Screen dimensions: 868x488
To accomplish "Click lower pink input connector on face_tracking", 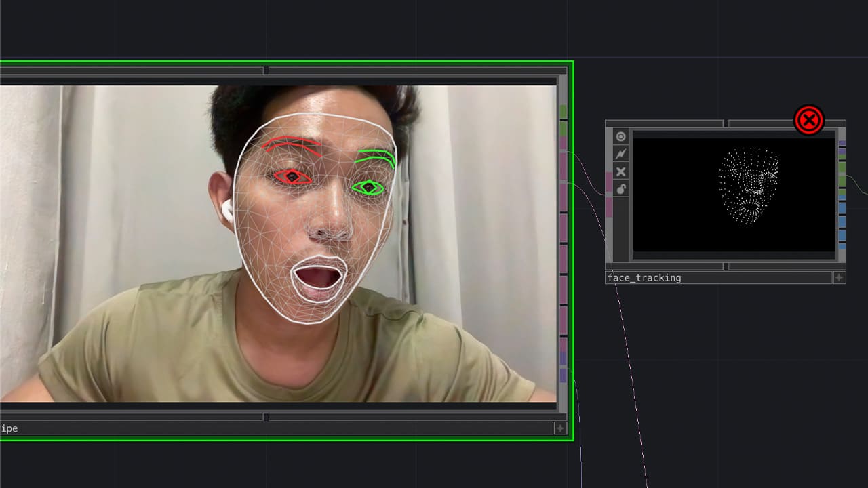I will click(x=609, y=207).
